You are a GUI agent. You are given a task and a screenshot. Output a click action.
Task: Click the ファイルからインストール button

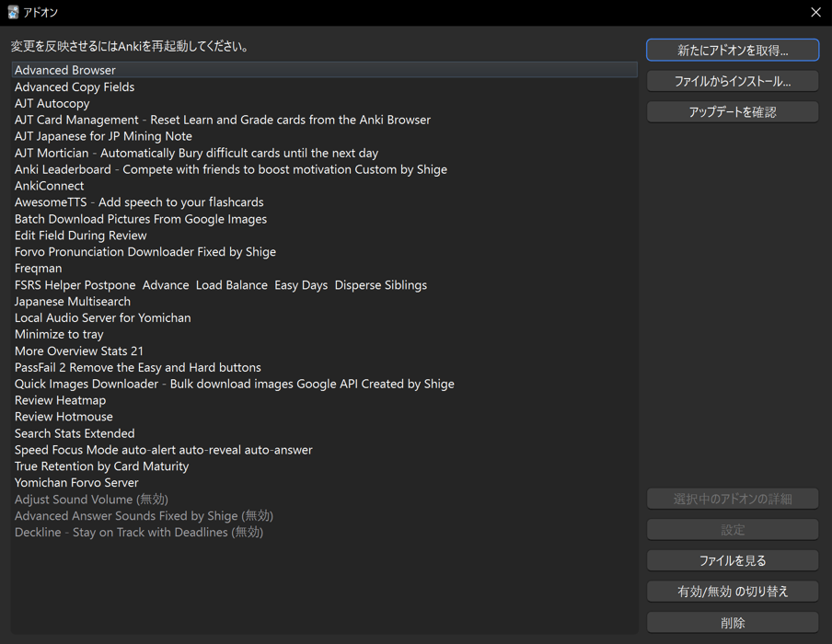pos(732,81)
